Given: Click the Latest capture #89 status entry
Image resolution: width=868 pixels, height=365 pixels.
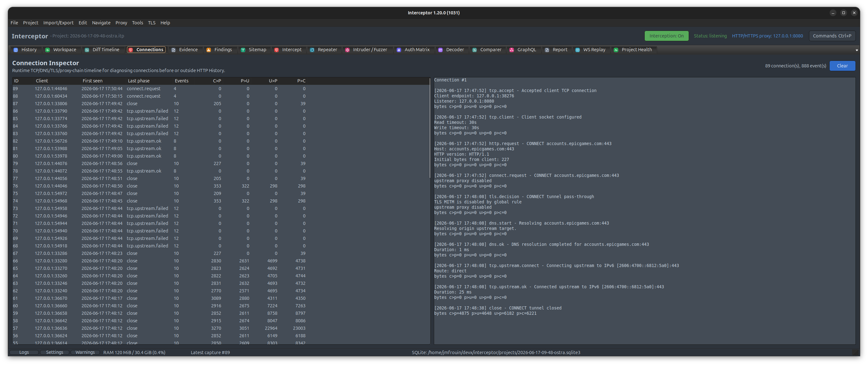Looking at the screenshot, I should click(210, 352).
